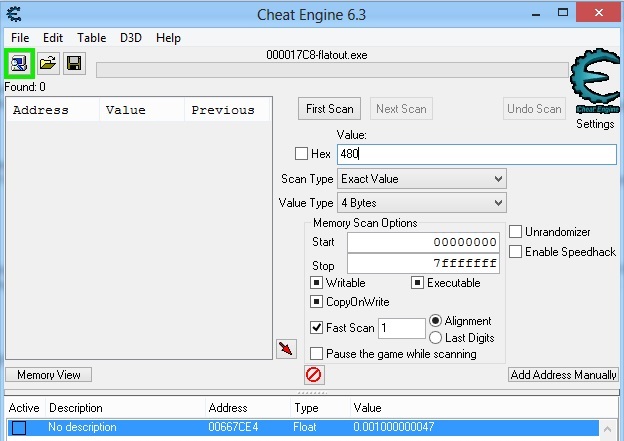Click Description column header in address table
Image resolution: width=624 pixels, height=441 pixels.
(125, 408)
